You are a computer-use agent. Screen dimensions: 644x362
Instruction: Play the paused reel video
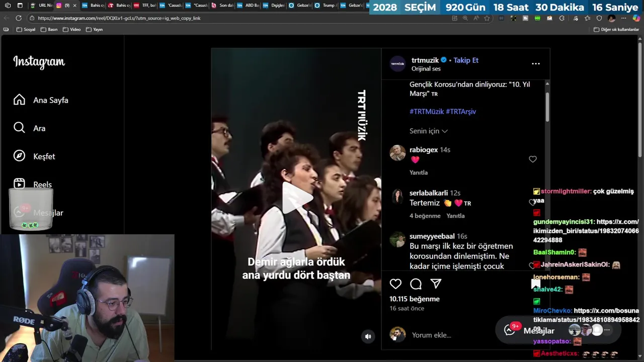[296, 198]
